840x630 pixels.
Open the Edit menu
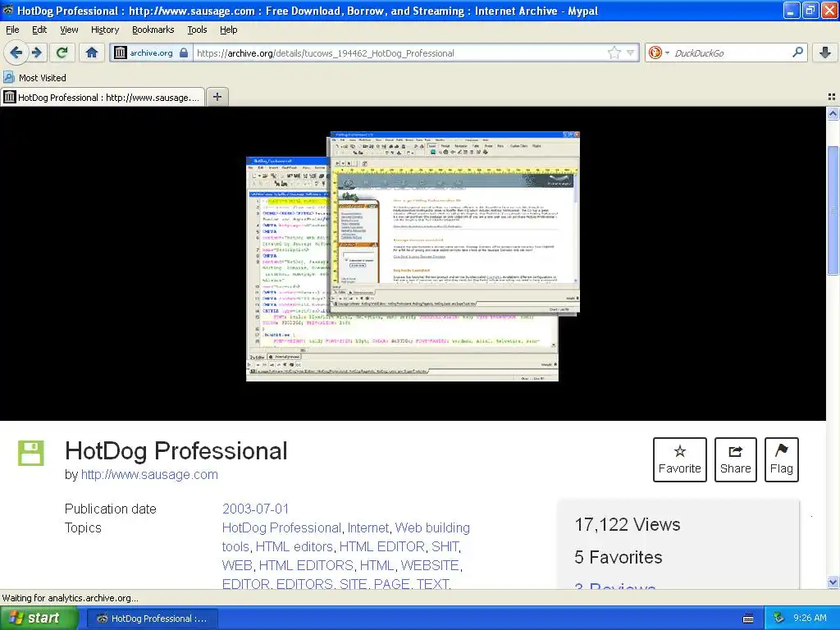[x=39, y=30]
